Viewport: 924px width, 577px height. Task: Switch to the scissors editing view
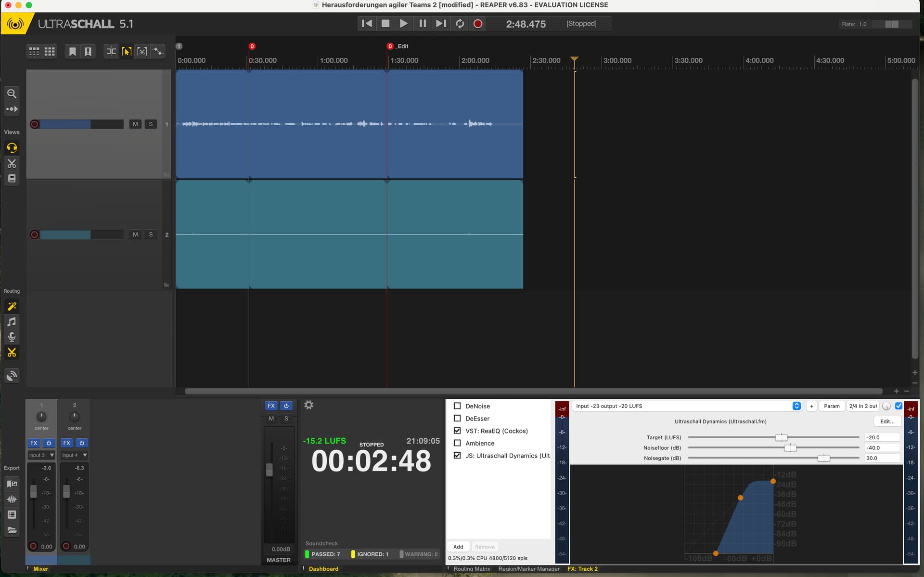12,163
